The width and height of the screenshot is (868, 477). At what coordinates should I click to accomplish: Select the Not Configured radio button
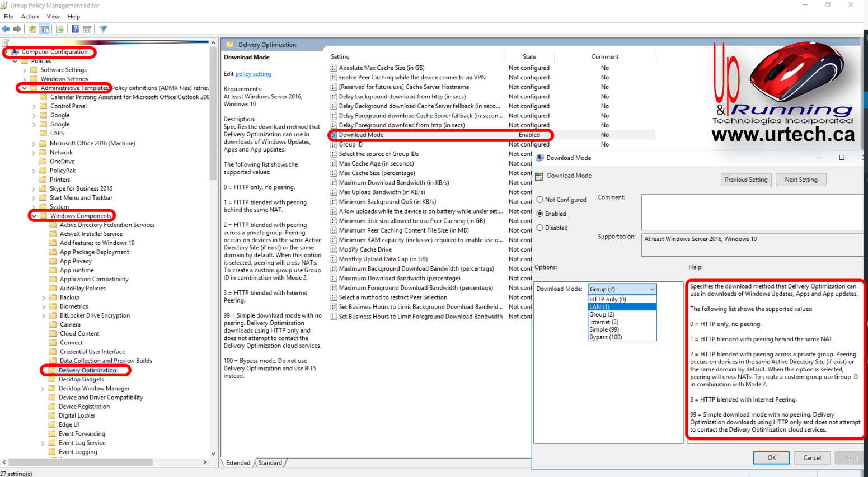point(540,200)
